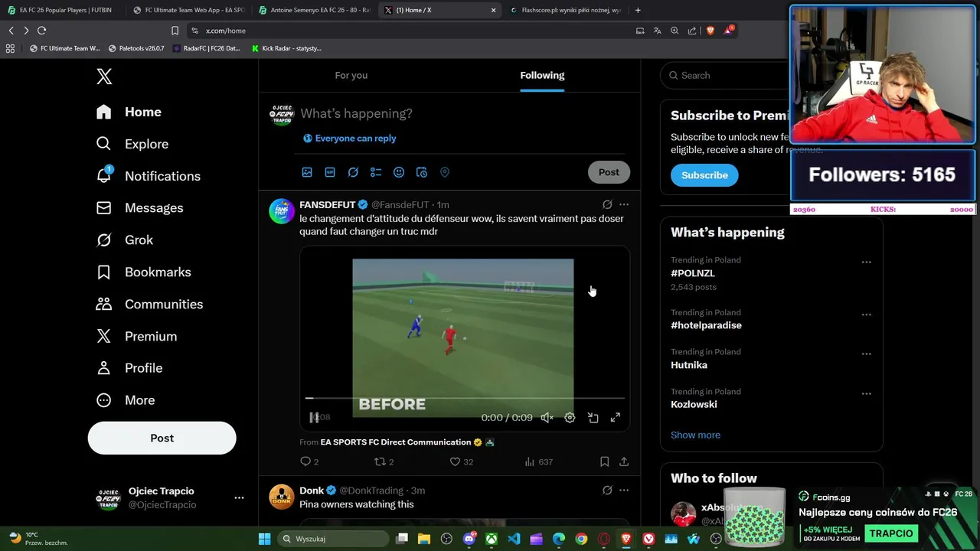Open Premium in the sidebar

coord(136,337)
